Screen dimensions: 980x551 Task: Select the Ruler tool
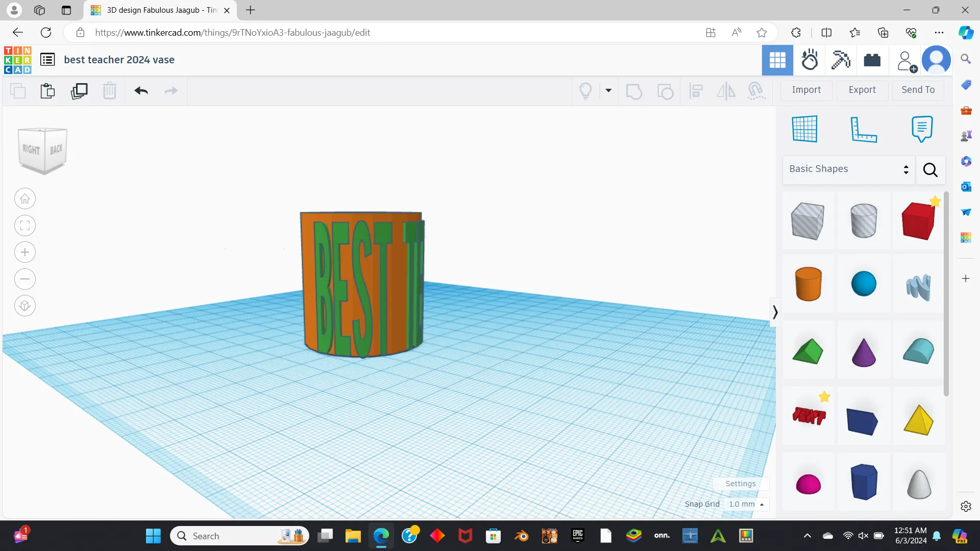tap(864, 129)
